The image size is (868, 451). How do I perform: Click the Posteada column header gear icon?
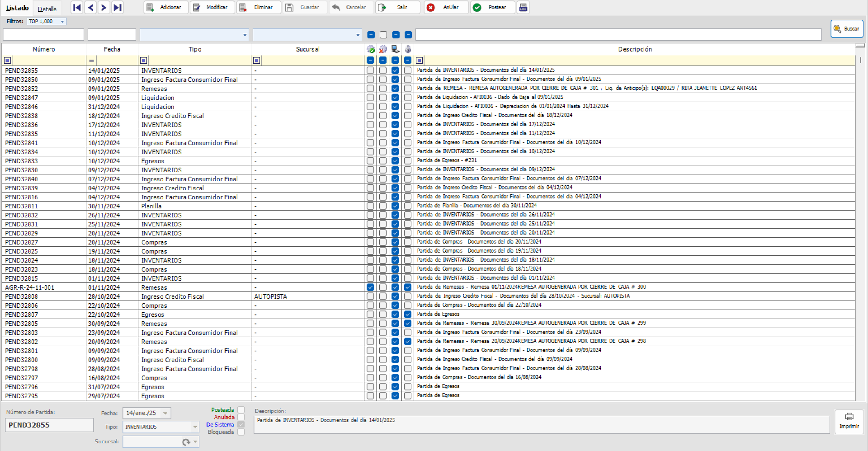click(x=371, y=49)
